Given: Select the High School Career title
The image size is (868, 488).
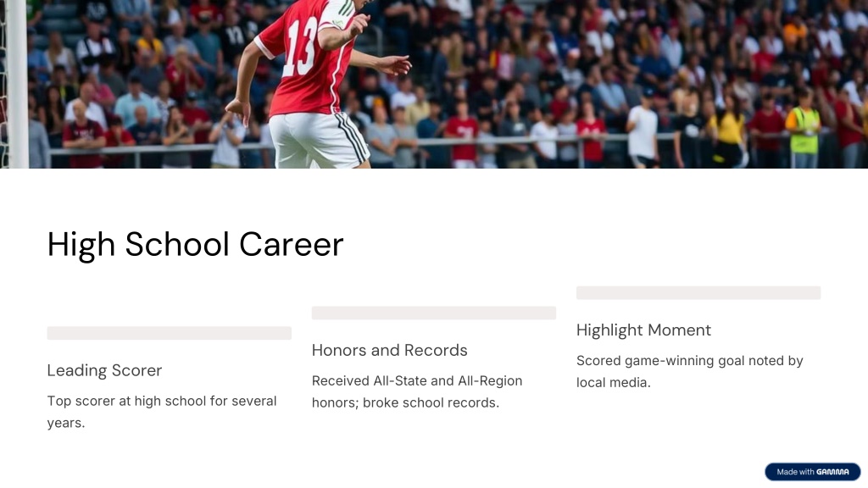Looking at the screenshot, I should coord(196,244).
